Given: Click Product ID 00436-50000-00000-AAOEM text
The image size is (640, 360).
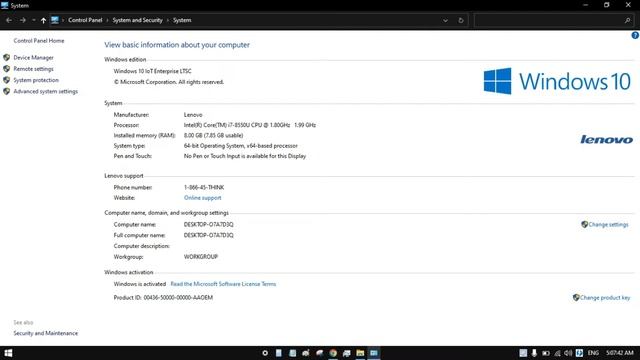Looking at the screenshot, I should click(x=163, y=298).
